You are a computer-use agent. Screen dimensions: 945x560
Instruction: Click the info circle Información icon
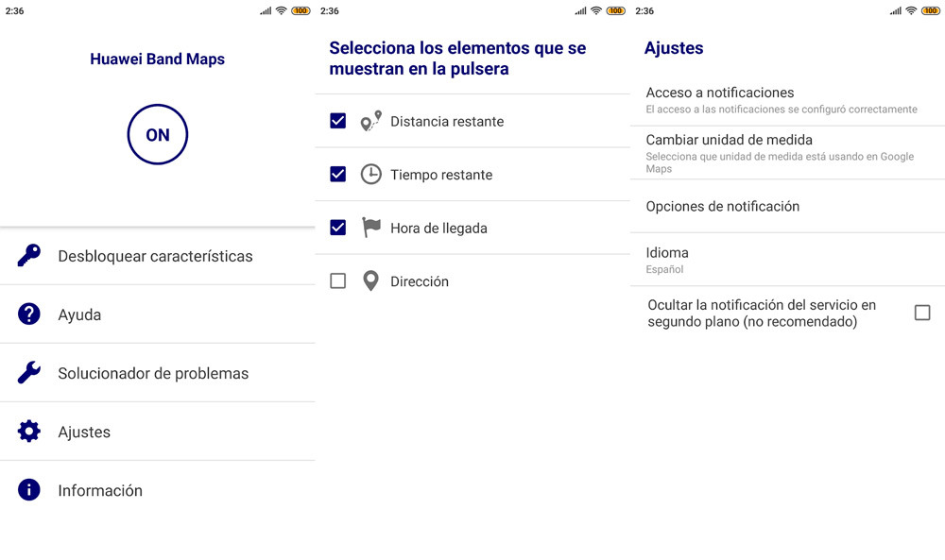pyautogui.click(x=29, y=490)
